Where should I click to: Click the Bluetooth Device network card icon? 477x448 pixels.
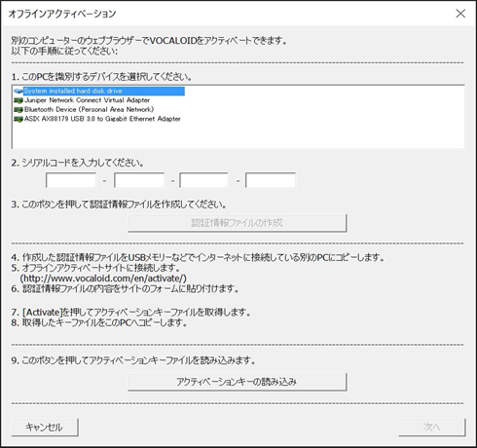18,110
